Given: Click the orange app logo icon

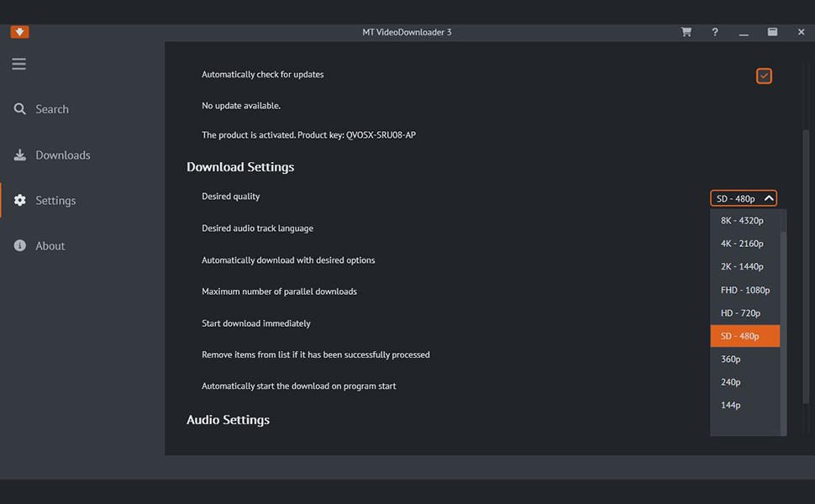Looking at the screenshot, I should click(20, 32).
